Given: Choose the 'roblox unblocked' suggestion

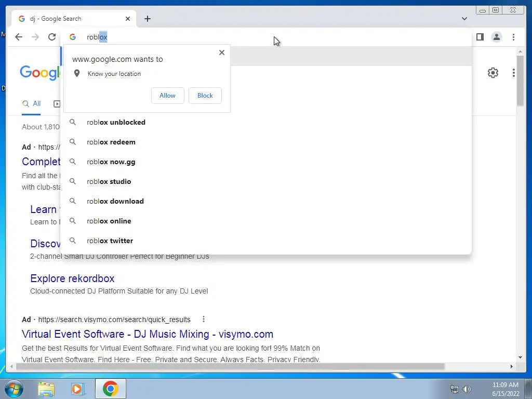Looking at the screenshot, I should 266,122.
